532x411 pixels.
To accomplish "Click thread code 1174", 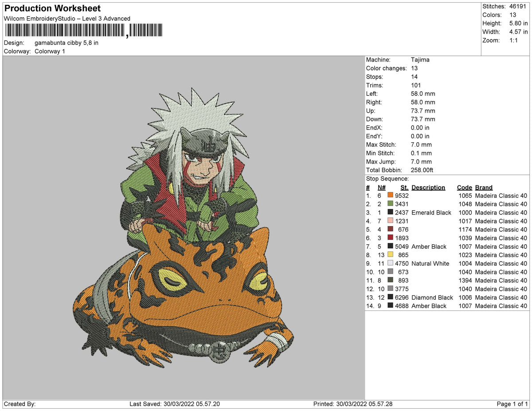I will 465,230.
